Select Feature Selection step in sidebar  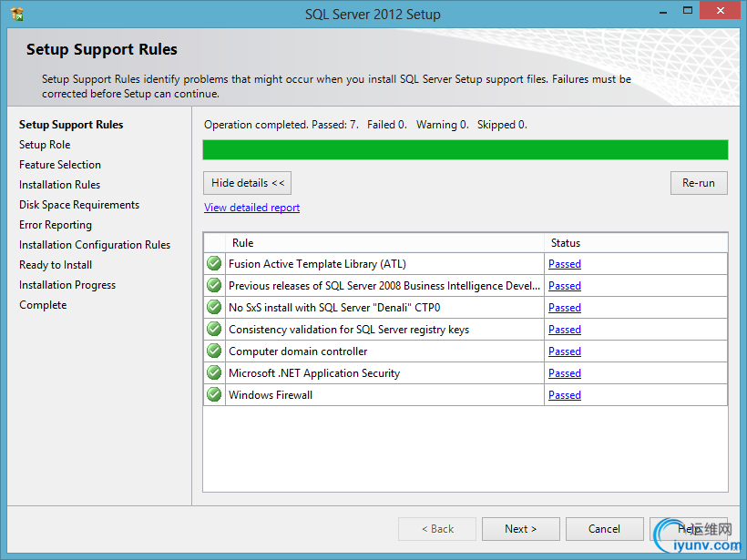pyautogui.click(x=60, y=165)
